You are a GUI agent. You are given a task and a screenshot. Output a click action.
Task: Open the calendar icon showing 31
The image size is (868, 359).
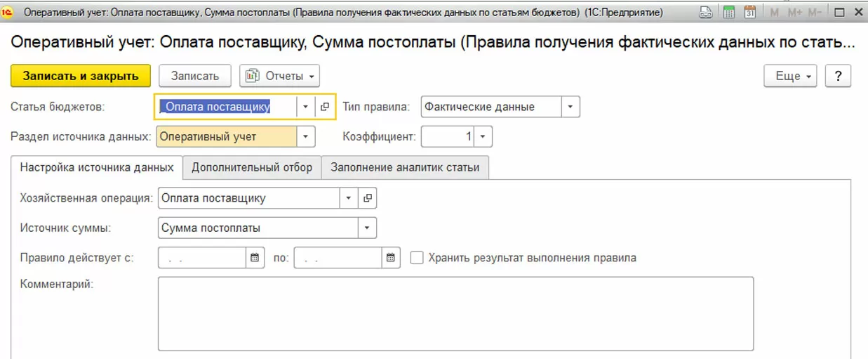click(749, 12)
